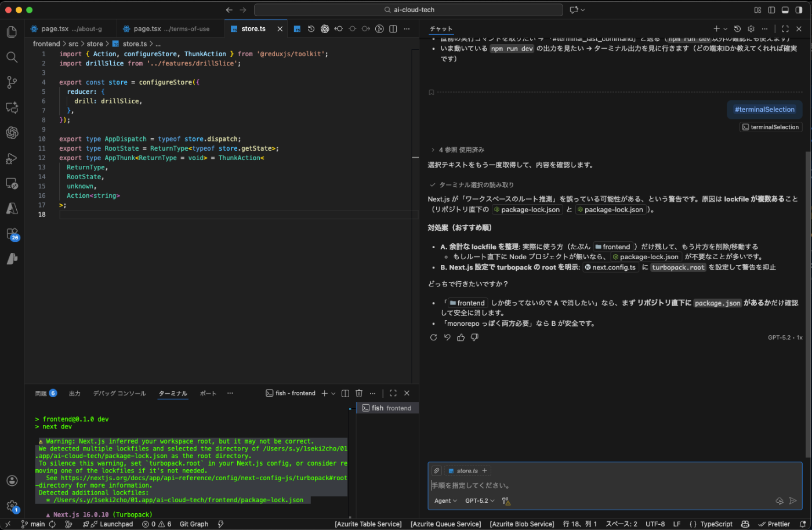Maximize the chat panel
Screen dimensions: 812x530
(x=785, y=28)
